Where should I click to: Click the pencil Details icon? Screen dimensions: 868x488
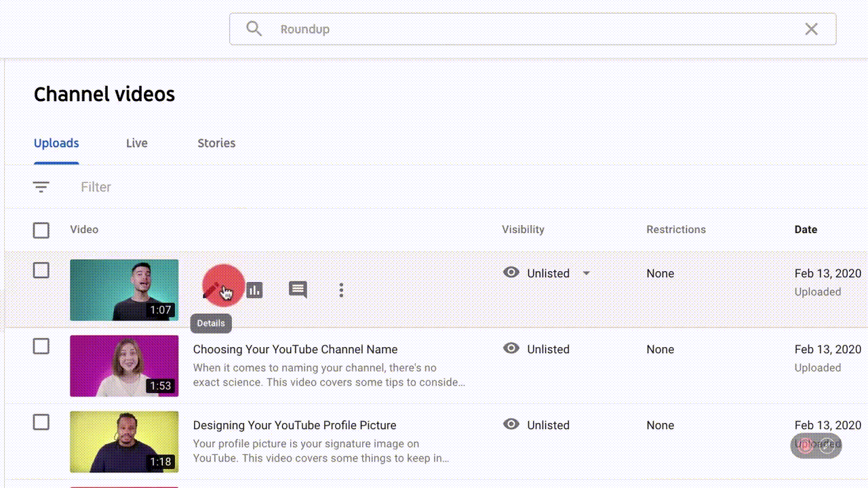(x=212, y=290)
